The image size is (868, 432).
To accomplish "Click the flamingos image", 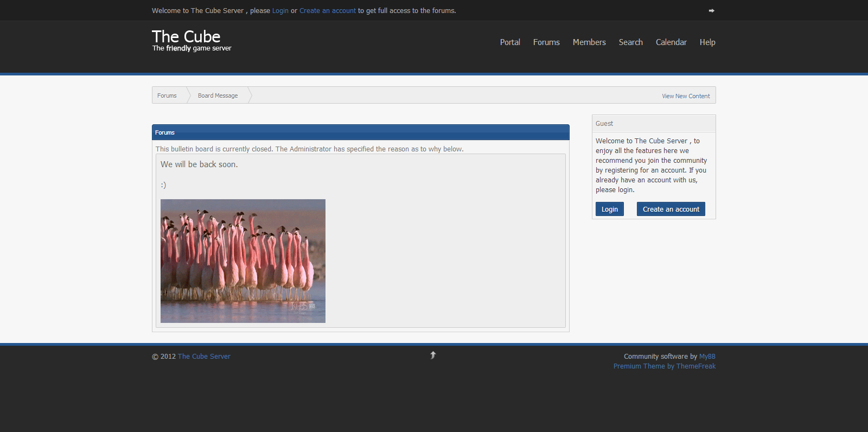I will (243, 261).
